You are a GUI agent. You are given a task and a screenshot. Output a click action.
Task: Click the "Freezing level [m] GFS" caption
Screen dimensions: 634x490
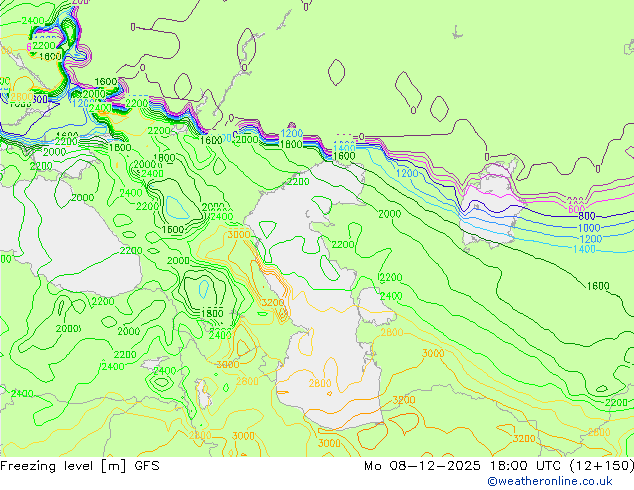click(x=80, y=466)
